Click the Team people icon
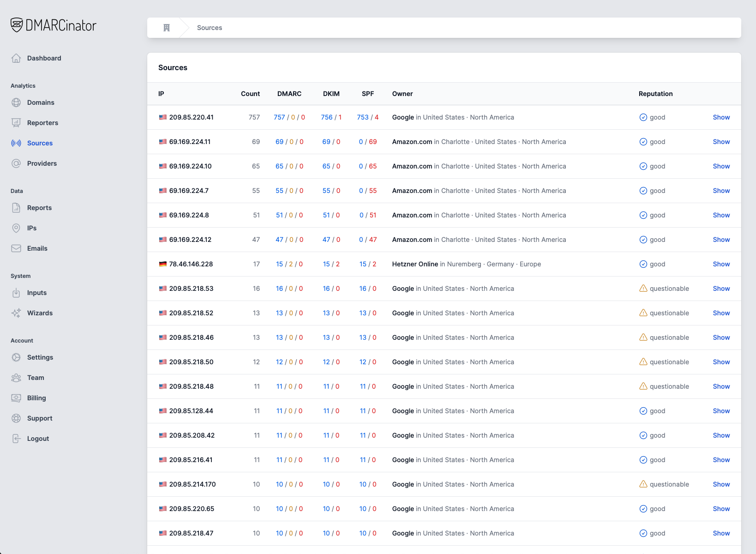Screen dimensions: 756x554 tap(16, 378)
